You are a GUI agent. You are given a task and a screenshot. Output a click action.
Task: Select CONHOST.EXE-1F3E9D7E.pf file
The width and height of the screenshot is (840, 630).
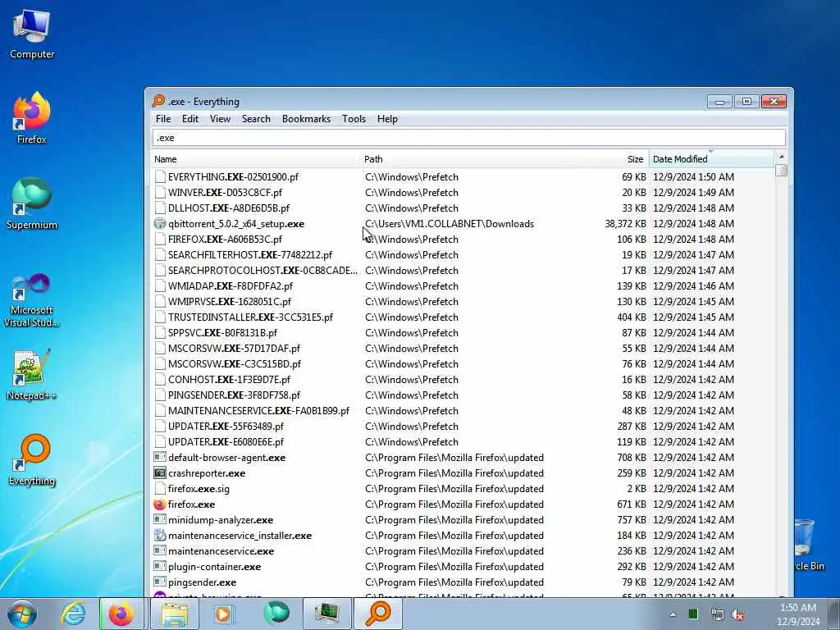point(230,380)
